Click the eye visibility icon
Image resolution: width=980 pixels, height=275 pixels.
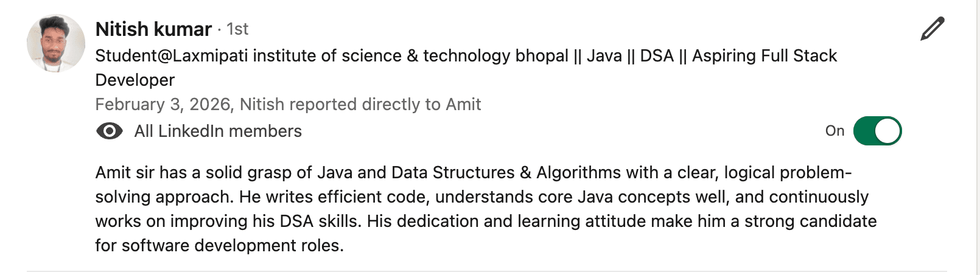point(110,131)
